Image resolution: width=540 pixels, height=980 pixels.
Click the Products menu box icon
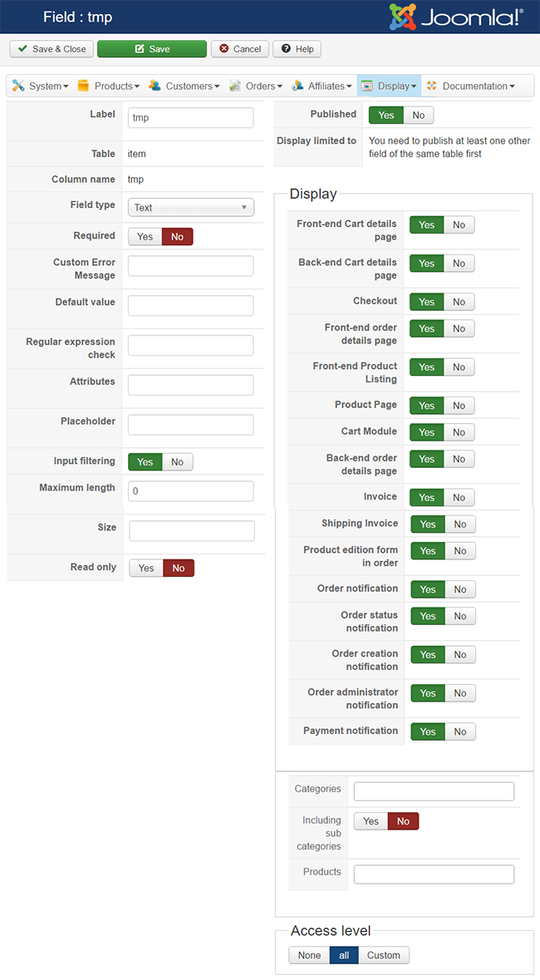[x=83, y=86]
